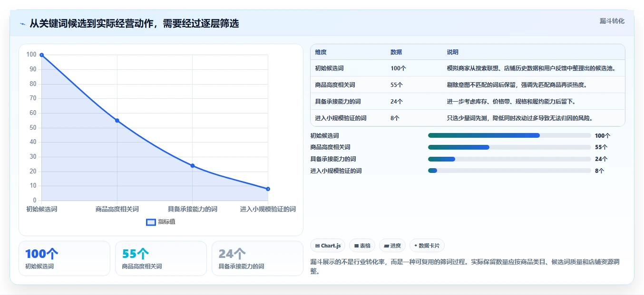The height and width of the screenshot is (295, 644).
Task: Click the 商品高度相关词 x-axis label
Action: (117, 209)
